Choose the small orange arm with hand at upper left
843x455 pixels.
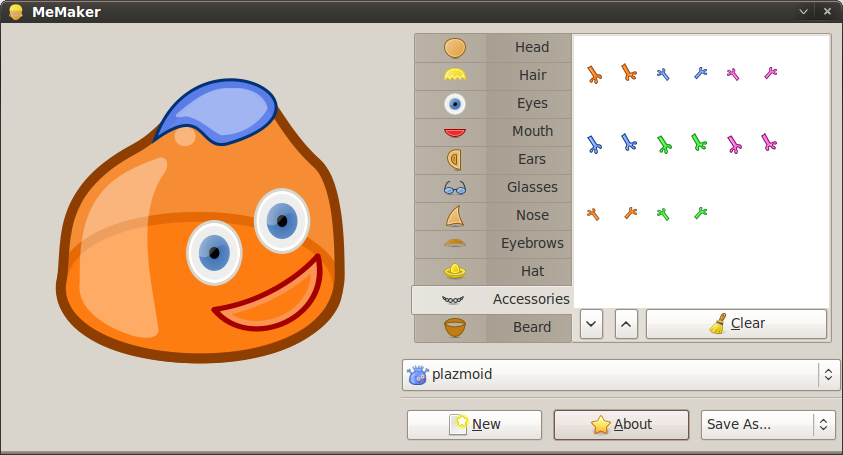(593, 214)
